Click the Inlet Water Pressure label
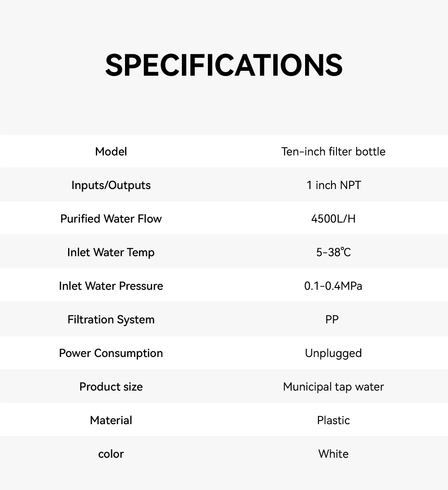This screenshot has height=490, width=448. click(x=111, y=286)
